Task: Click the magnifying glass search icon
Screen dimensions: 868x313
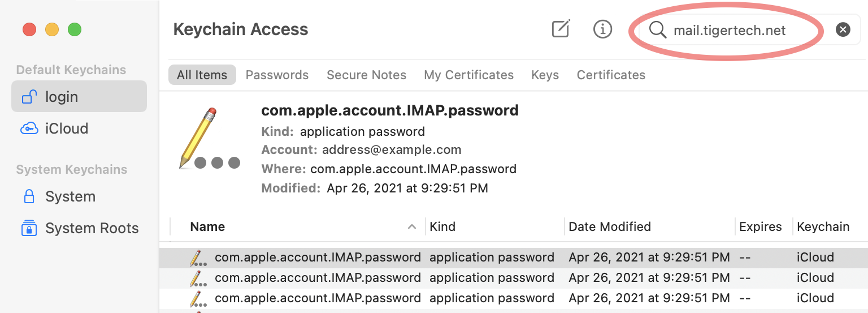Action: [657, 30]
